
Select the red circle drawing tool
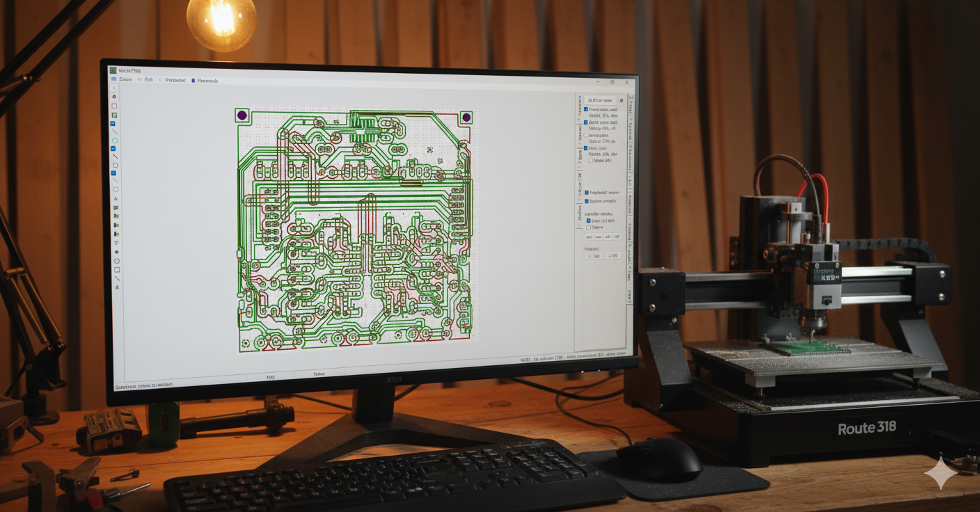[115, 166]
